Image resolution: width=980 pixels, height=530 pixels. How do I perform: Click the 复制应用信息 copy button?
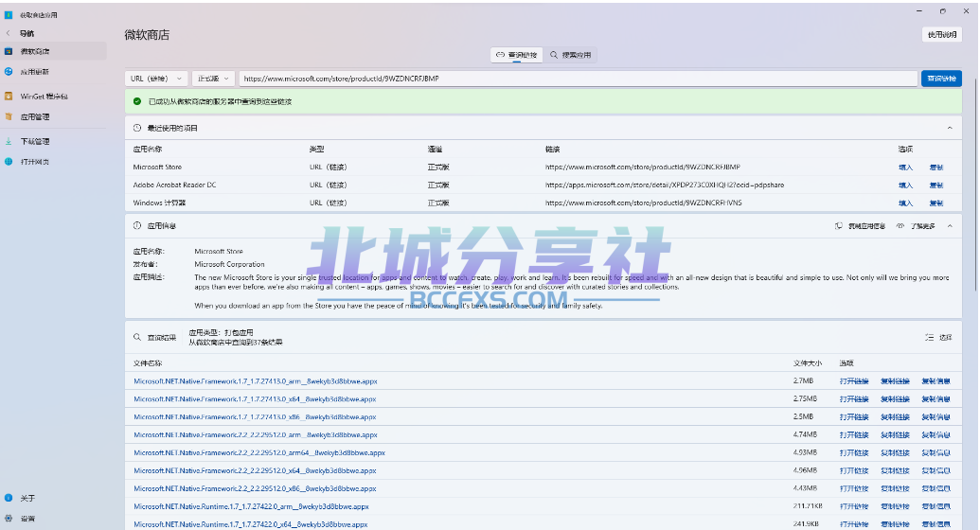[860, 226]
